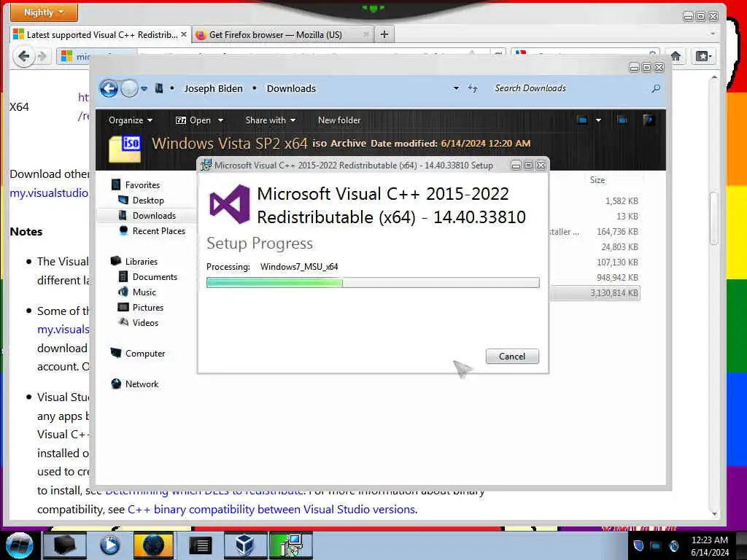This screenshot has height=560, width=747.
Task: Select the file row sized 3,130,814 KB
Action: click(x=595, y=293)
